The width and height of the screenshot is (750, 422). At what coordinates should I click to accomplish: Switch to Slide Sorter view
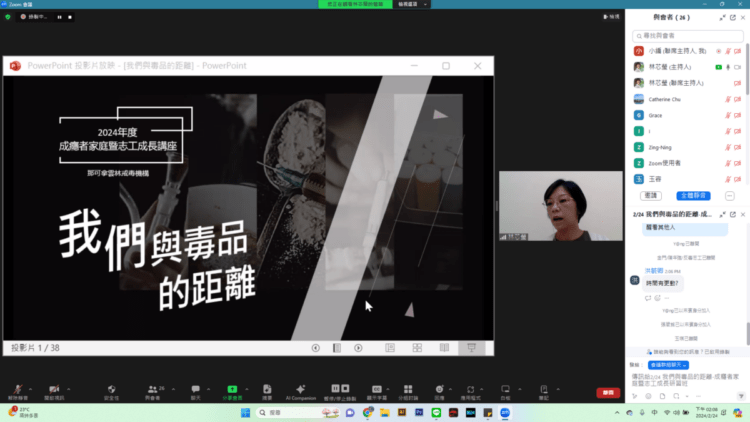417,348
